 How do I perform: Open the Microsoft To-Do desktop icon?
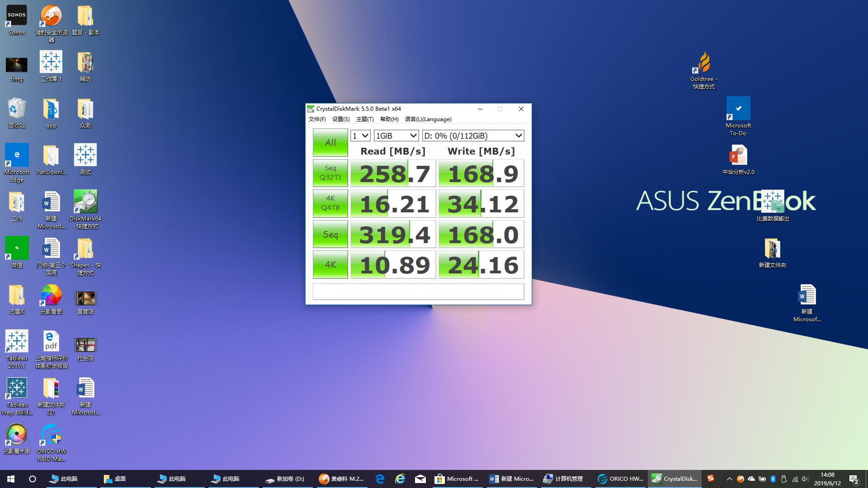tap(738, 109)
